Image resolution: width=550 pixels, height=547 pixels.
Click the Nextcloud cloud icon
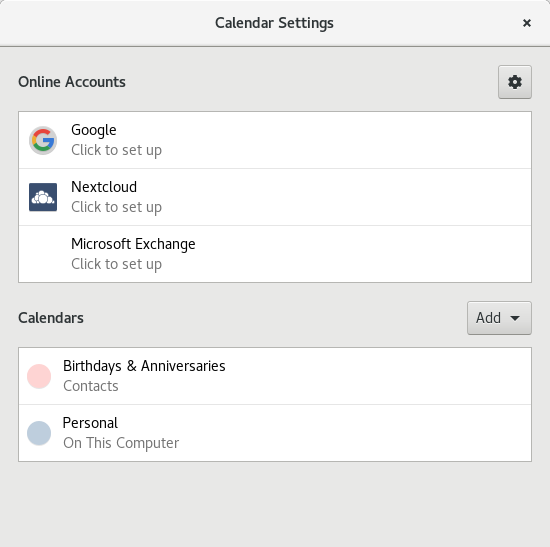[x=43, y=197]
